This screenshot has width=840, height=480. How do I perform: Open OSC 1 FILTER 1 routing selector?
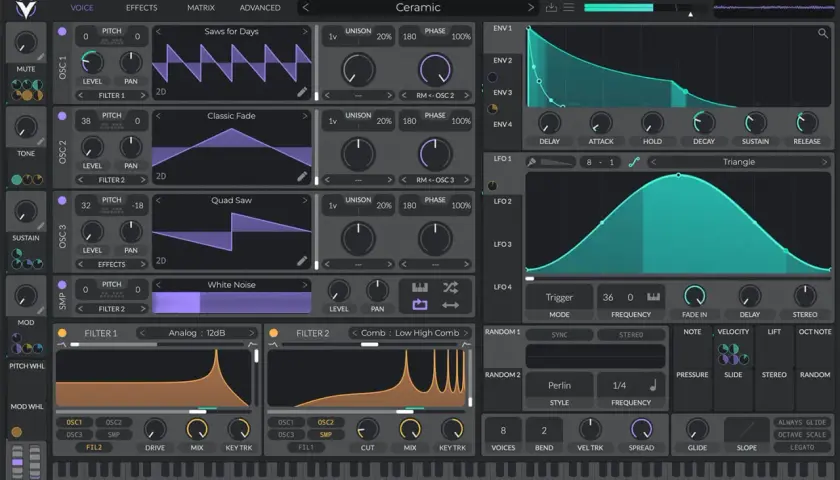[111, 95]
